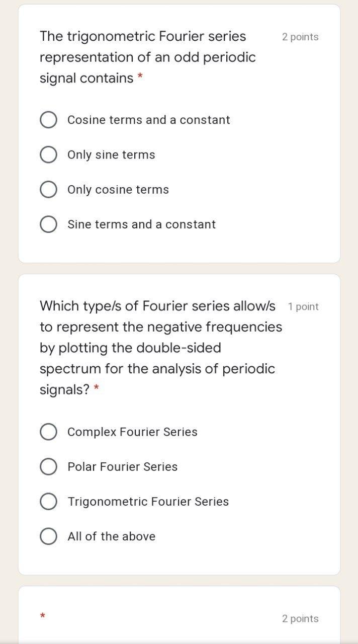Choose the "Complex Fourier Series" radio button
The width and height of the screenshot is (358, 644).
click(48, 432)
